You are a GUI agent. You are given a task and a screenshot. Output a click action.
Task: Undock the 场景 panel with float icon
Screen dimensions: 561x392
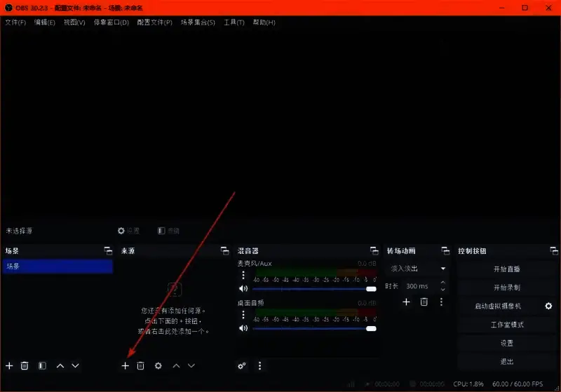[108, 251]
